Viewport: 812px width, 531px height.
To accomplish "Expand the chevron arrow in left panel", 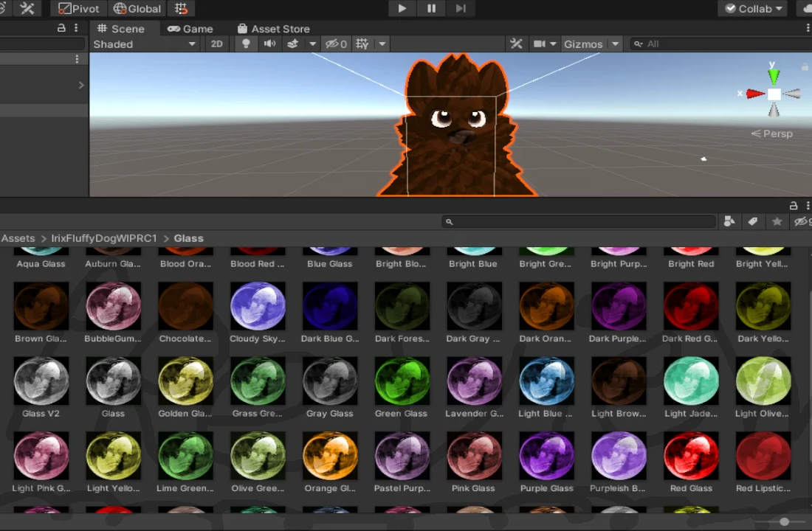I will pos(80,85).
